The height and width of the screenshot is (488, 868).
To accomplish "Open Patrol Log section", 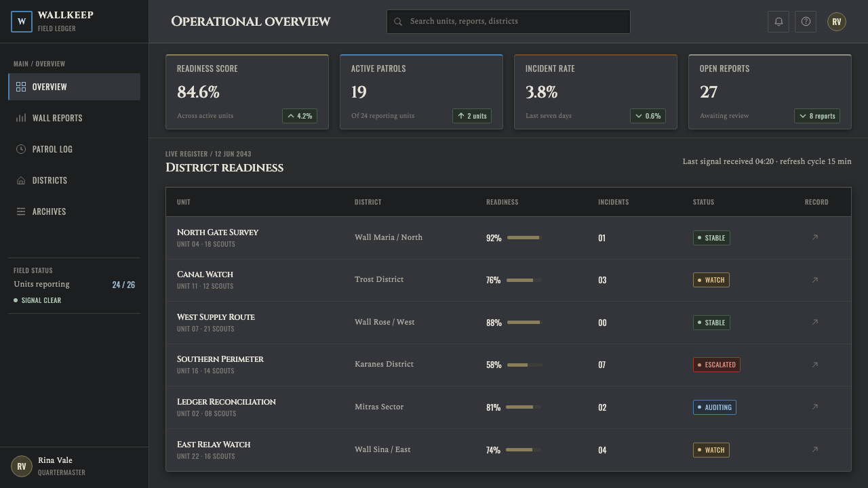I will 74,149.
